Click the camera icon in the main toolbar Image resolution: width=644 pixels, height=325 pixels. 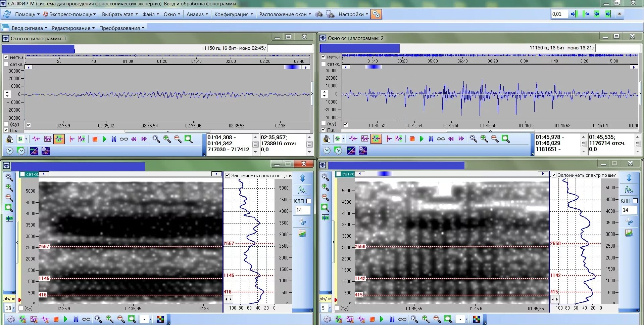319,14
